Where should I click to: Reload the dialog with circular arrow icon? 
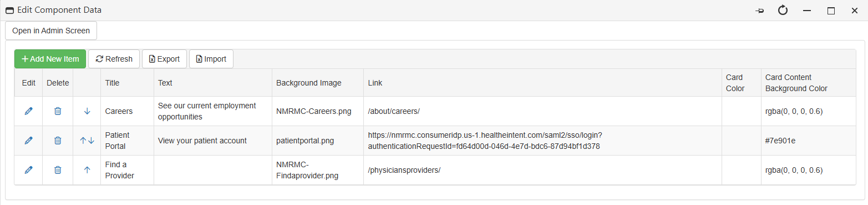(x=783, y=10)
